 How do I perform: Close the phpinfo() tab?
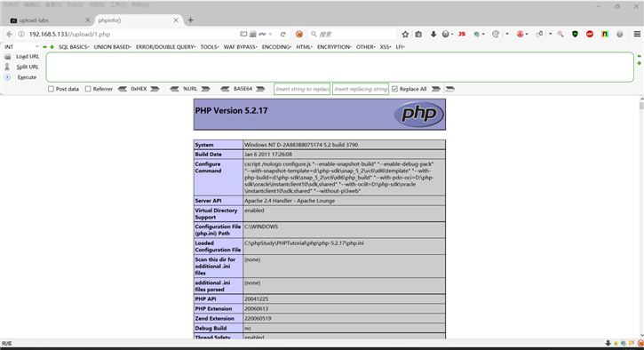click(176, 20)
